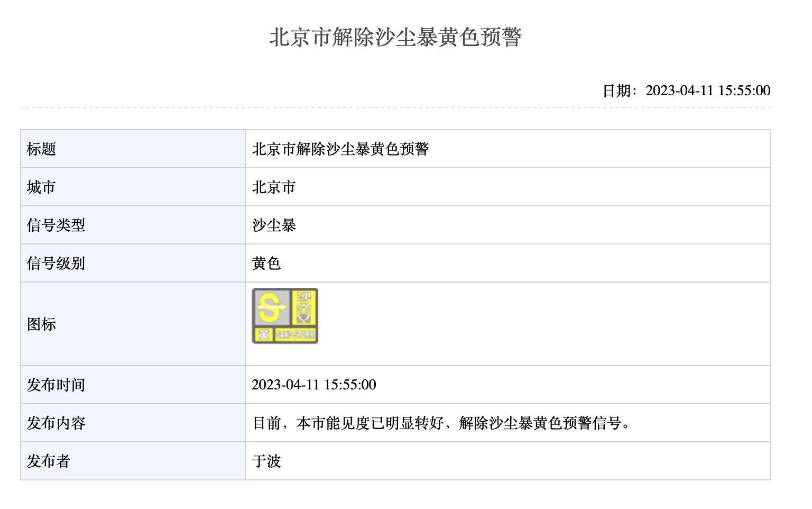Click the announcement content text 目前，本市能见度
The height and width of the screenshot is (509, 812).
[x=311, y=423]
